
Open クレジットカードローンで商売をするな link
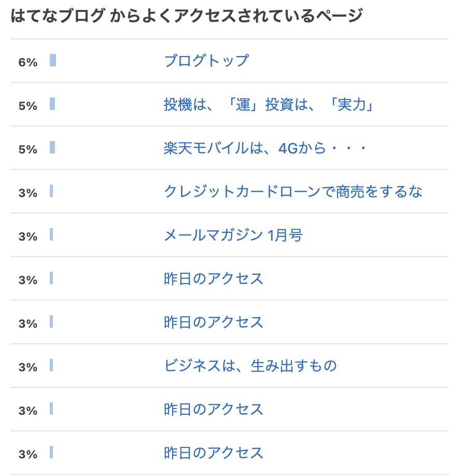coord(293,191)
